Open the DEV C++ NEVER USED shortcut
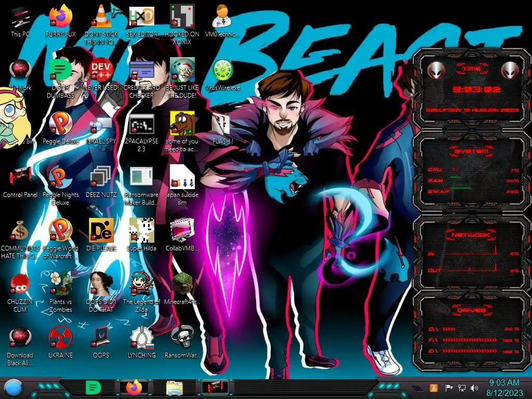The height and width of the screenshot is (399, 532). (101, 70)
